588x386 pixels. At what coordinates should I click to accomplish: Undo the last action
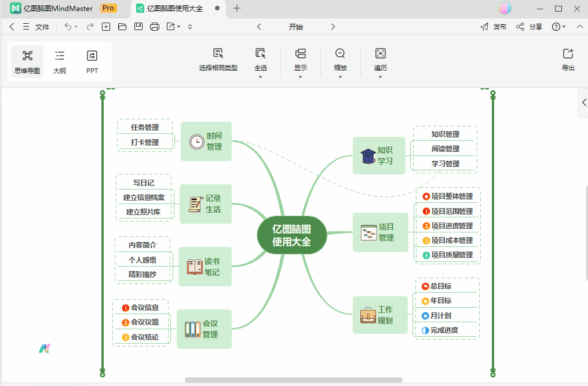(68, 27)
